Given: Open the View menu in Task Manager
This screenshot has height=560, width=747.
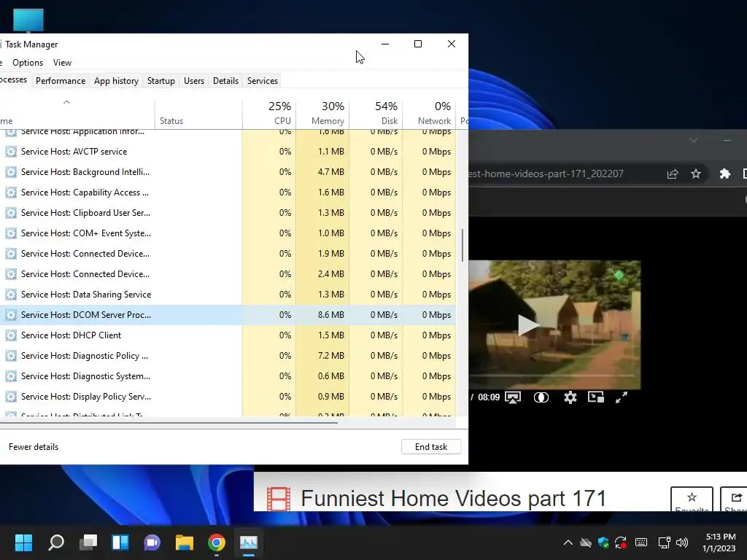Looking at the screenshot, I should (62, 63).
